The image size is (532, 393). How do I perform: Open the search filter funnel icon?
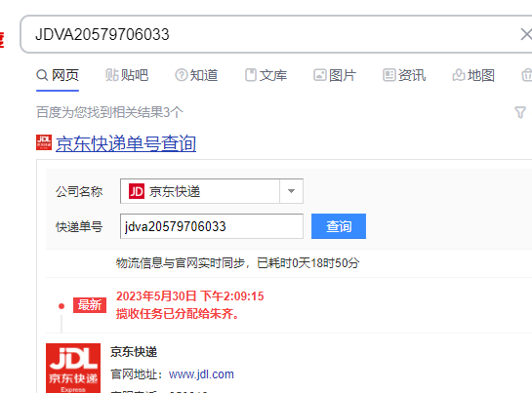(520, 112)
